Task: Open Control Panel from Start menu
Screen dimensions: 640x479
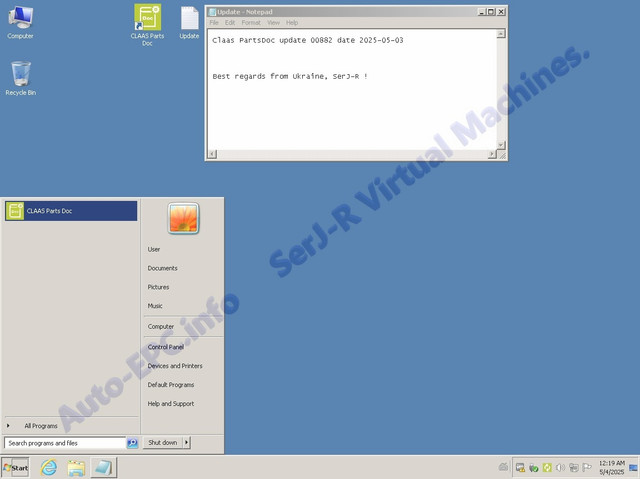Action: (x=166, y=347)
